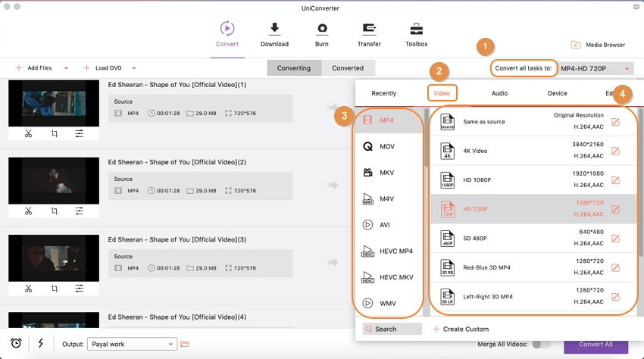The height and width of the screenshot is (359, 644).
Task: Edit the HD 1080P preset settings
Action: click(x=615, y=180)
